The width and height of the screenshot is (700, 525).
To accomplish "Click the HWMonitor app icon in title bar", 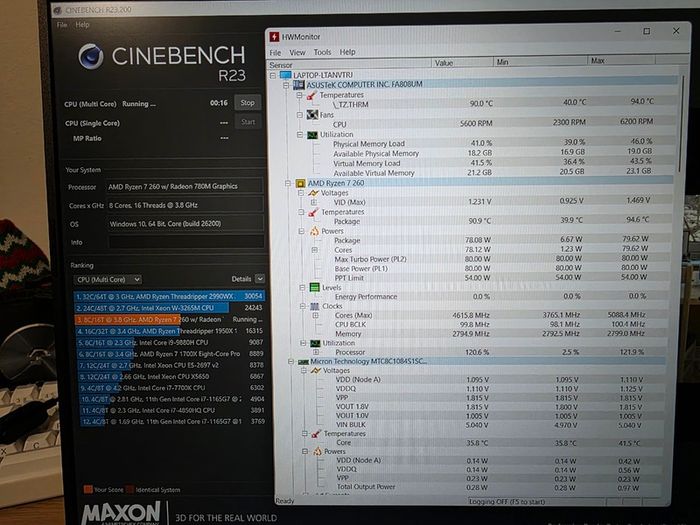I will [x=274, y=36].
